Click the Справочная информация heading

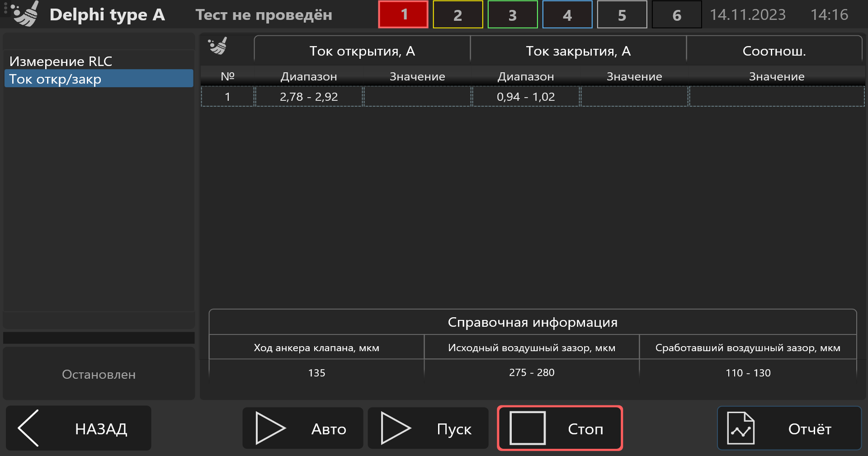533,322
